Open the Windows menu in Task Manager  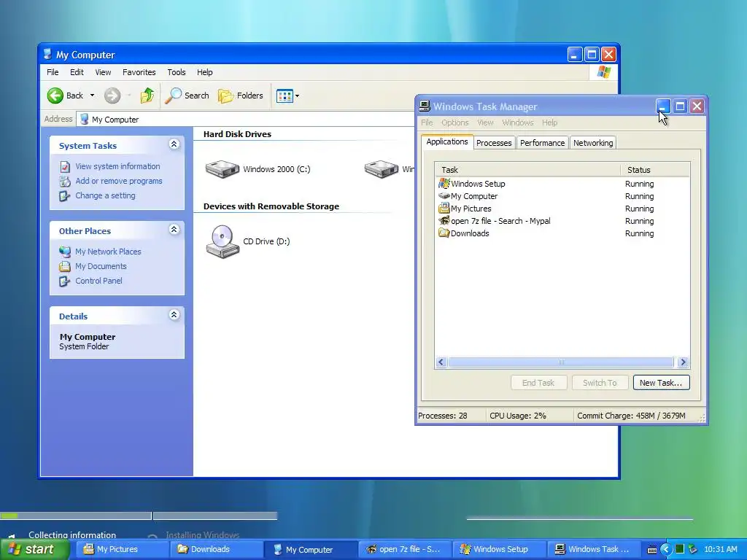point(518,122)
